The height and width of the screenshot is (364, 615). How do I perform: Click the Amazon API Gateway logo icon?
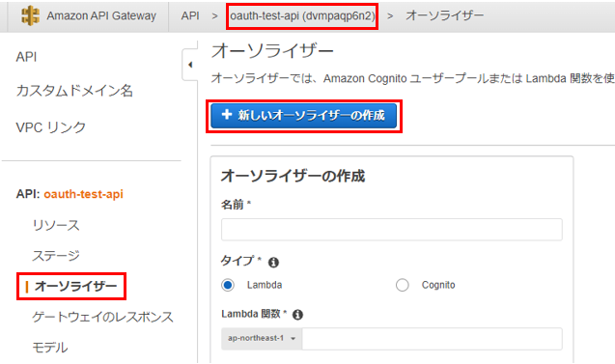[x=30, y=15]
